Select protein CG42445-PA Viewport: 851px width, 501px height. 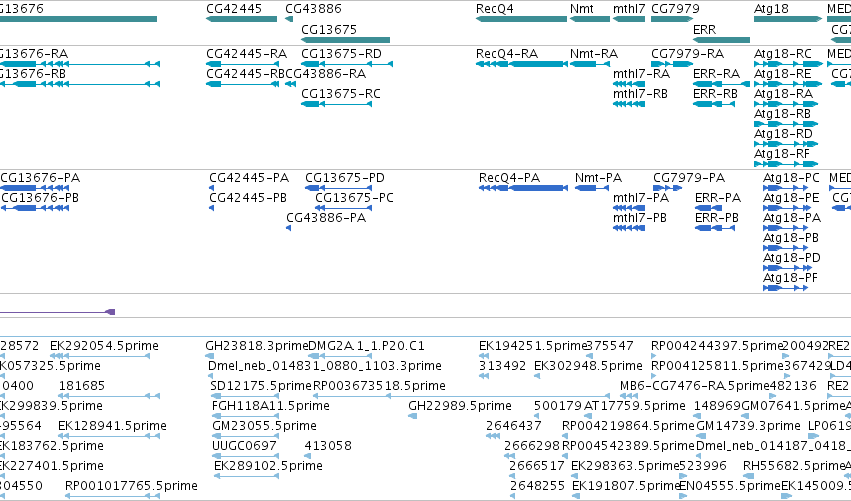point(212,188)
